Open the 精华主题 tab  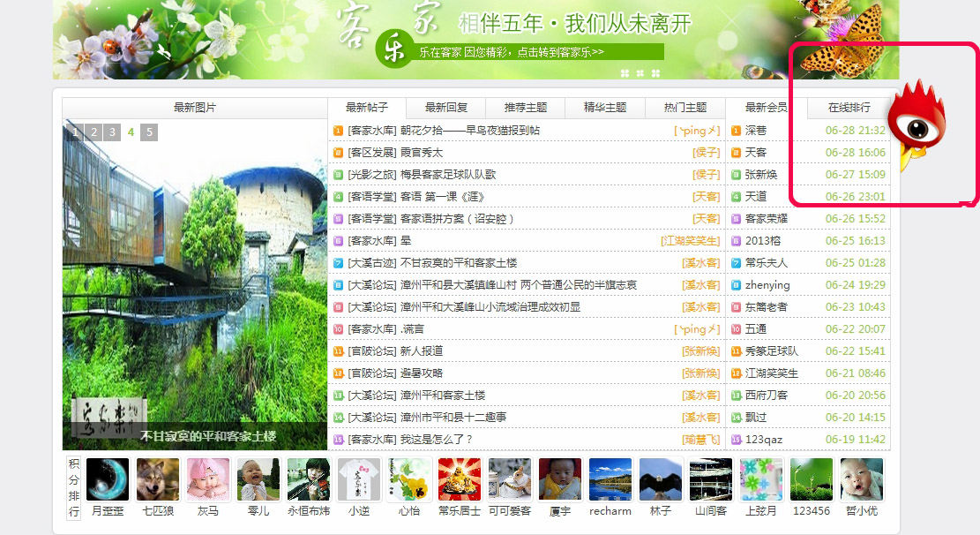[605, 108]
